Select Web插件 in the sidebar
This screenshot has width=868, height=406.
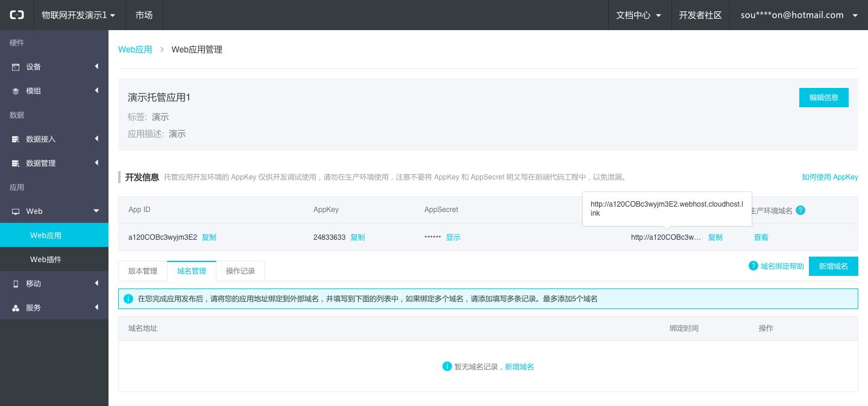pos(46,260)
